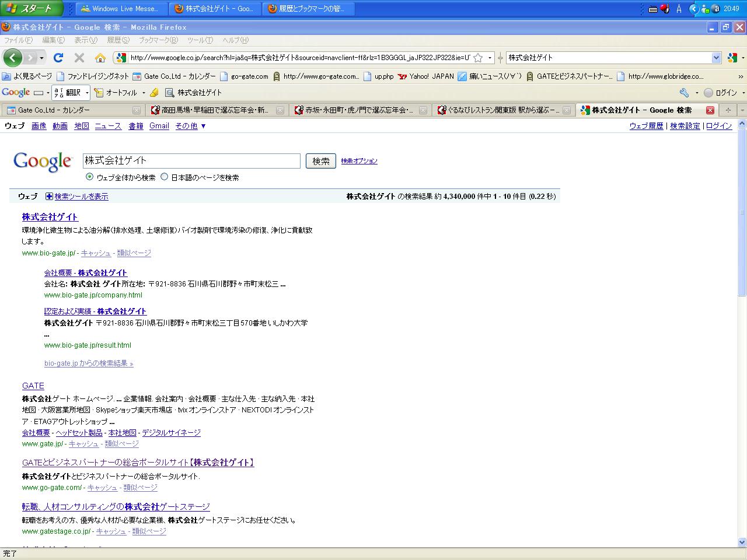Image resolution: width=747 pixels, height=560 pixels.
Task: Click the AutoFill button in the Google Toolbar
Action: (116, 93)
